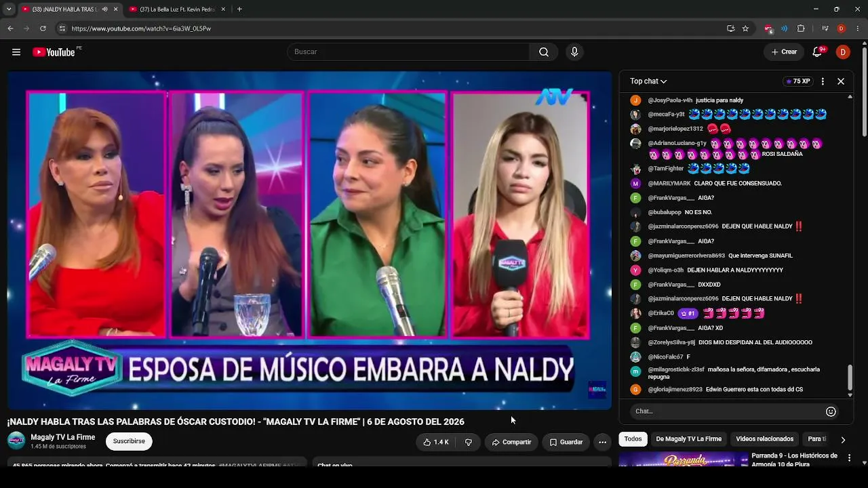Image resolution: width=868 pixels, height=488 pixels.
Task: Click username @NicoFalc67 in chat
Action: click(665, 357)
